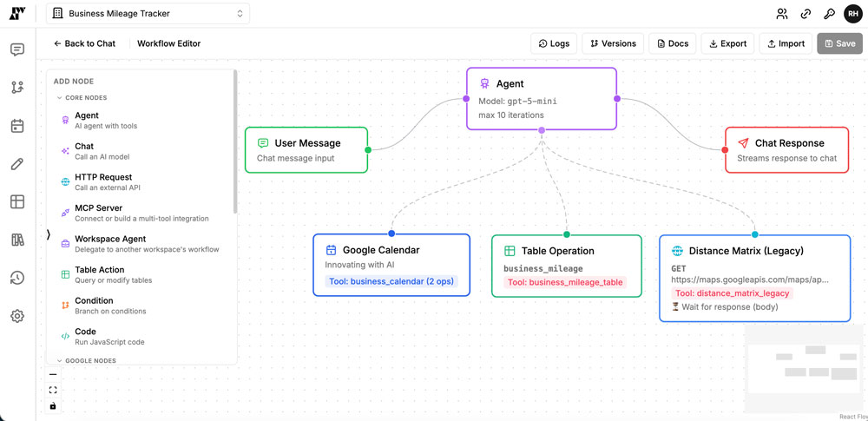The width and height of the screenshot is (868, 421).
Task: Open the Business Mileage Tracker workspace dropdown
Action: [148, 14]
